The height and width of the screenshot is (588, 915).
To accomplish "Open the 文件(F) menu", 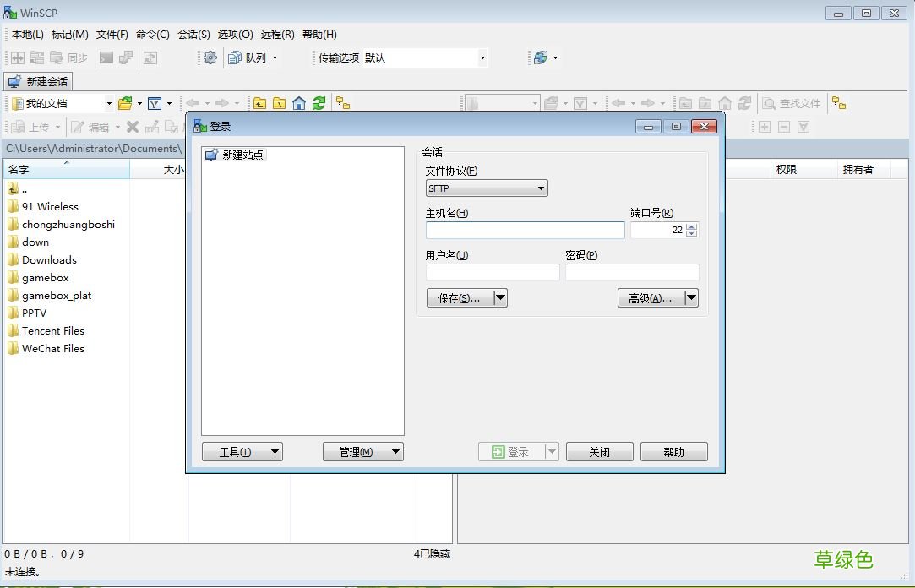I will click(x=112, y=35).
